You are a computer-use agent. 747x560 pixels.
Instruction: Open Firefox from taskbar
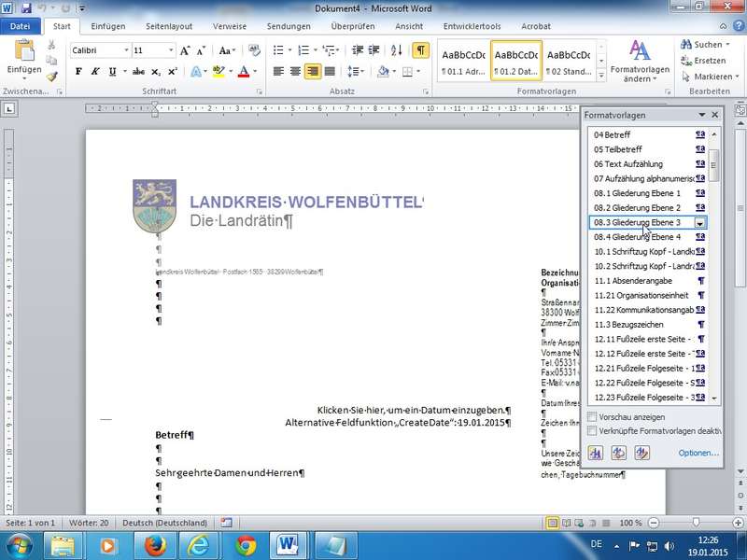point(155,546)
